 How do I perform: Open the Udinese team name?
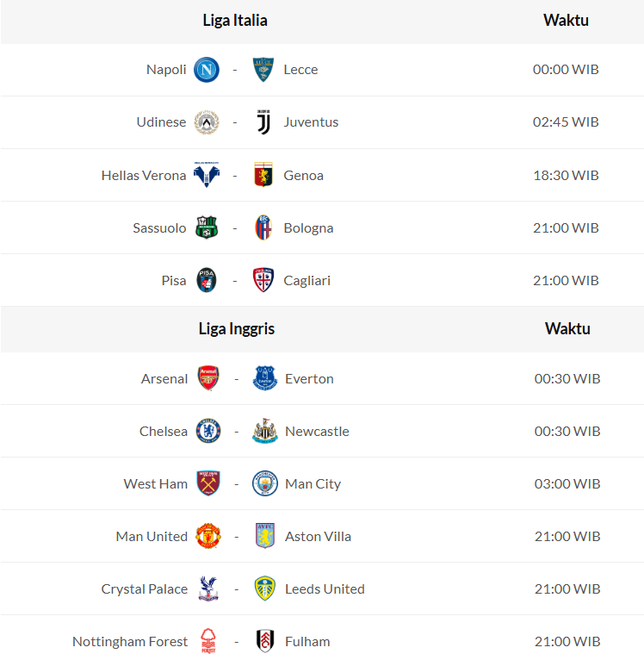point(161,122)
